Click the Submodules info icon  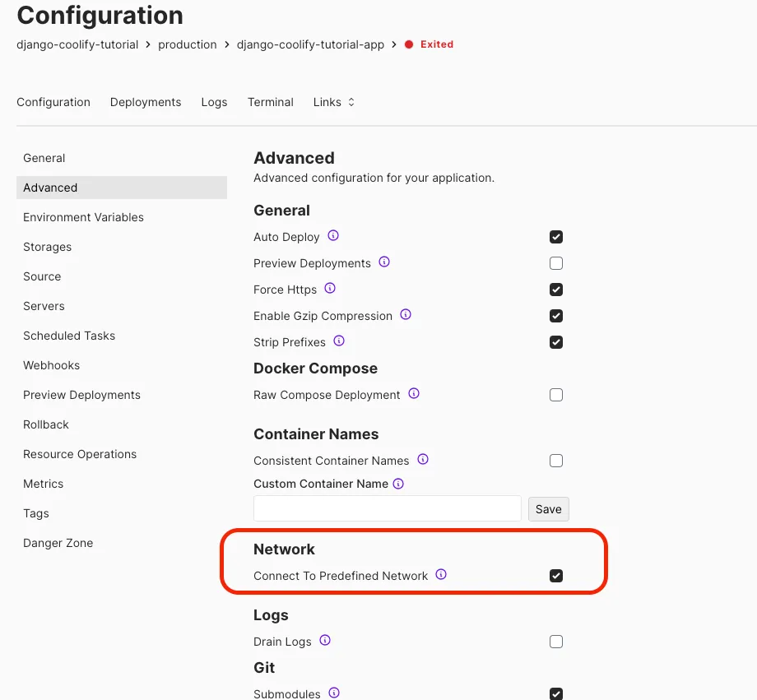tap(333, 693)
